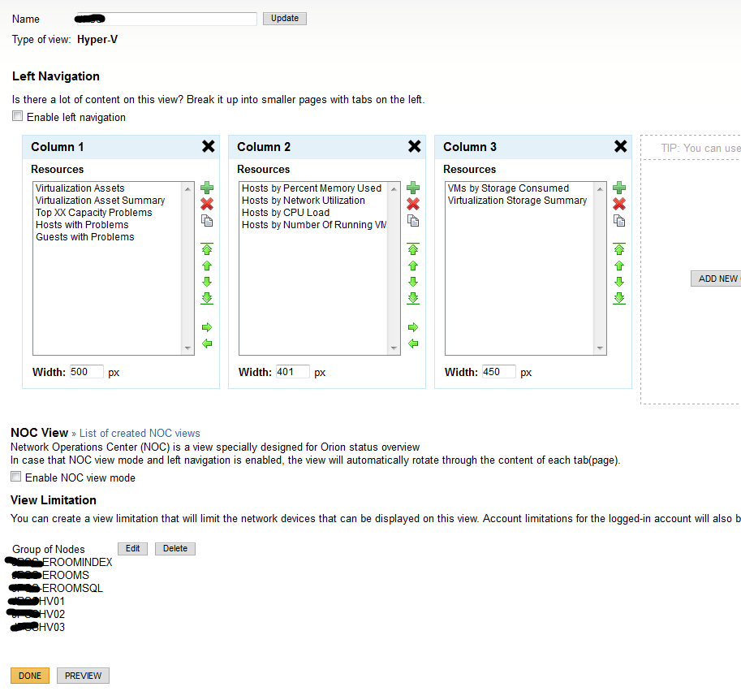This screenshot has width=741, height=700.
Task: Click Column 1 list scroll-up arrow
Action: tap(187, 188)
